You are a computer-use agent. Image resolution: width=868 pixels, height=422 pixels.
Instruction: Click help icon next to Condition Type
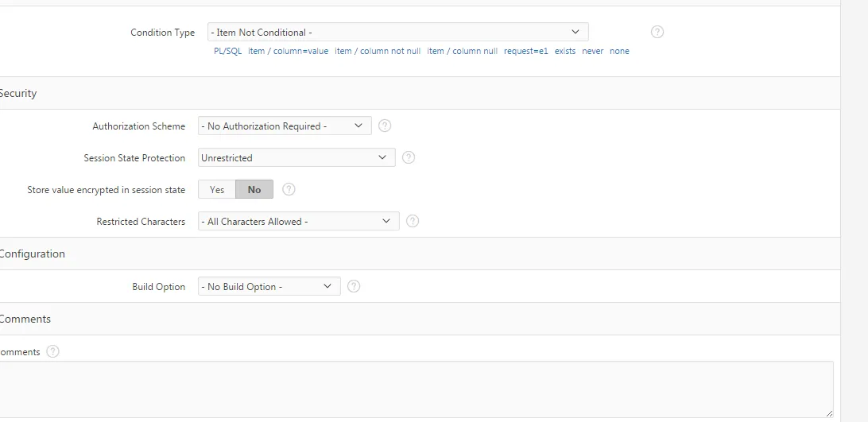point(657,32)
